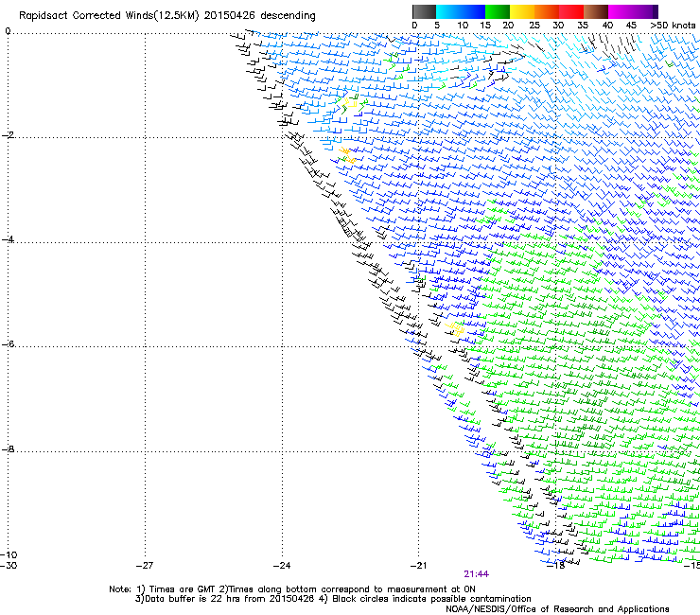Viewport: 700px width, 615px height.
Task: Click the chart title 'Rapidscat Corrected Winds'
Action: tap(86, 16)
